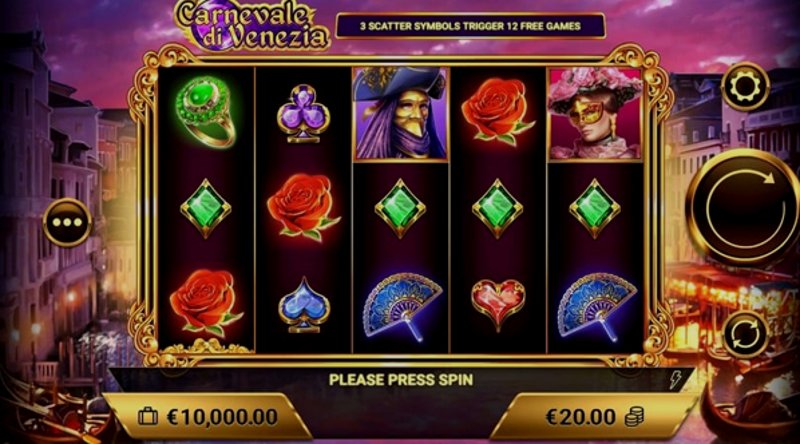Click the red heart gem symbol
The image size is (800, 444).
point(497,305)
